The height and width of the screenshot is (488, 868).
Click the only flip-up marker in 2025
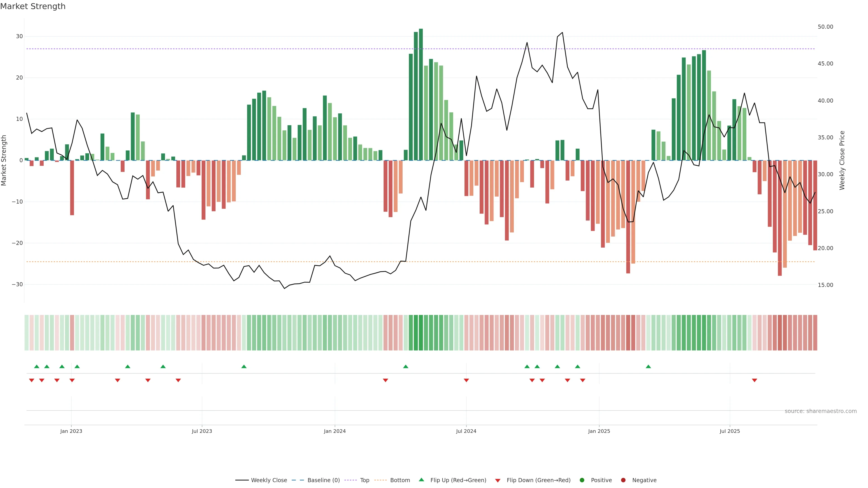click(648, 366)
